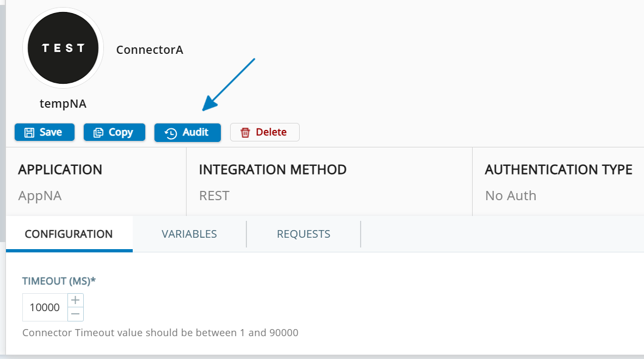Click the AppNA application value
The width and height of the screenshot is (644, 359).
pyautogui.click(x=40, y=196)
